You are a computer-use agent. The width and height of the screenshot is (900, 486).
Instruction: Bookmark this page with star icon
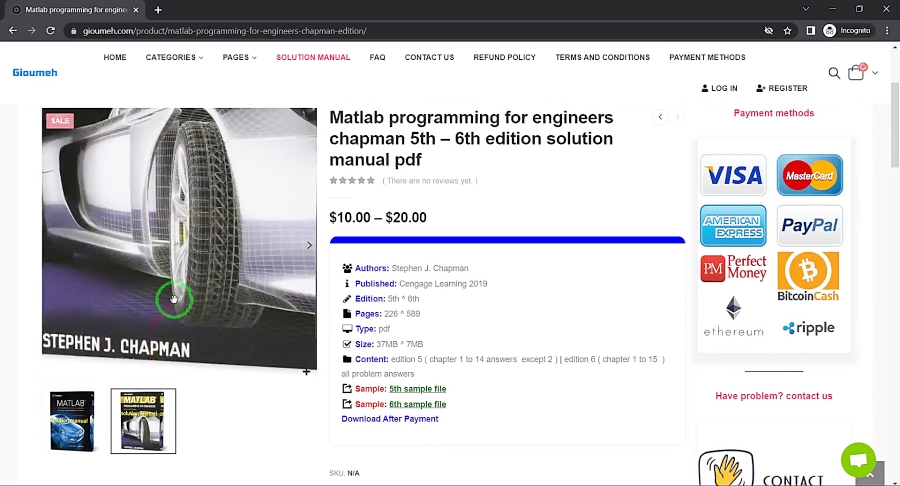click(x=788, y=31)
